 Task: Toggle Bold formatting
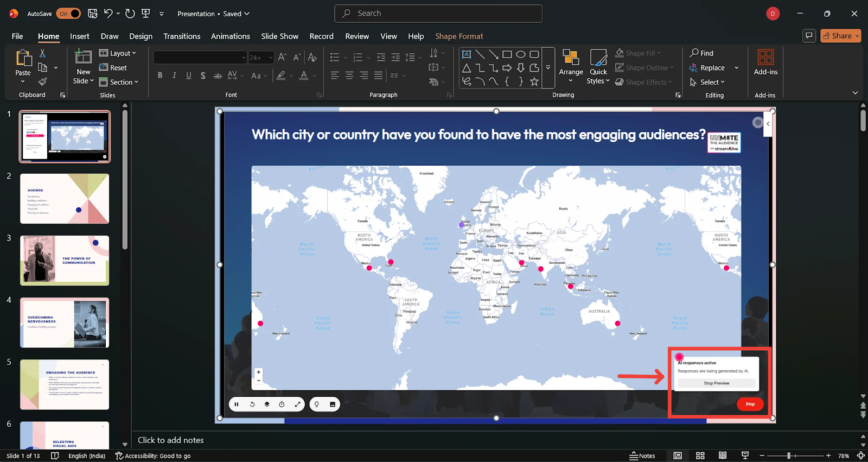point(160,75)
